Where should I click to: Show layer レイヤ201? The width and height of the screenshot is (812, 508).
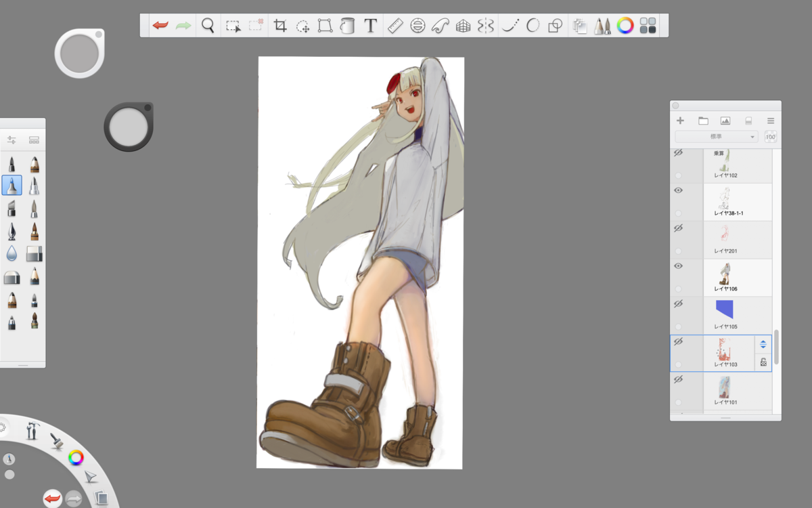(x=679, y=229)
